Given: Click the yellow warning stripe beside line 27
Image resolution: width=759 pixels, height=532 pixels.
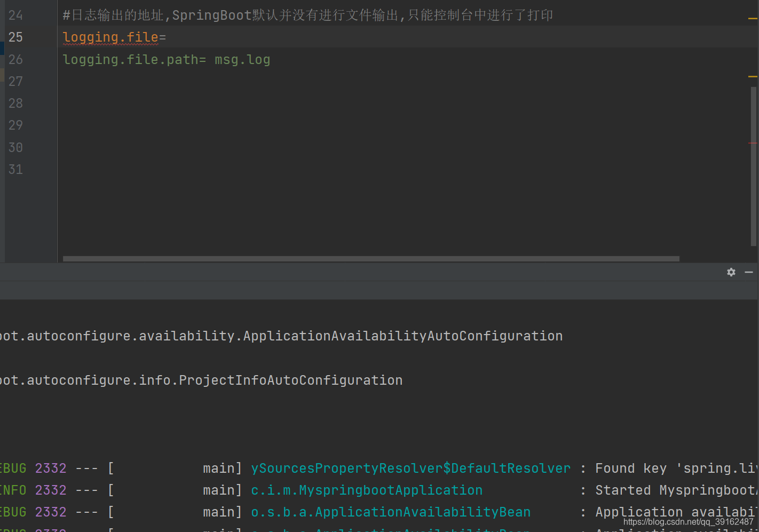Looking at the screenshot, I should tap(753, 76).
